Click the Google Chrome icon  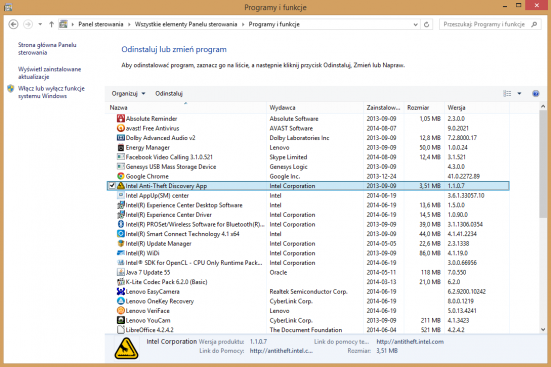click(121, 176)
